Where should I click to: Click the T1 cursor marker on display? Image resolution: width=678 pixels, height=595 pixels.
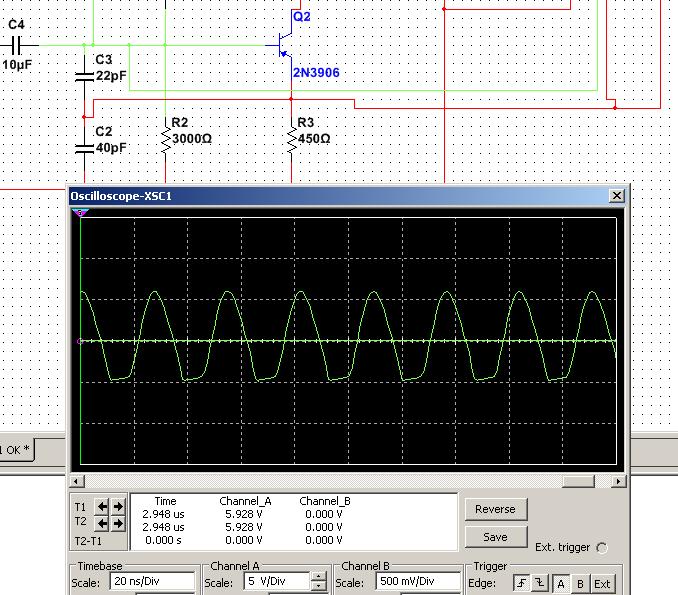point(80,212)
